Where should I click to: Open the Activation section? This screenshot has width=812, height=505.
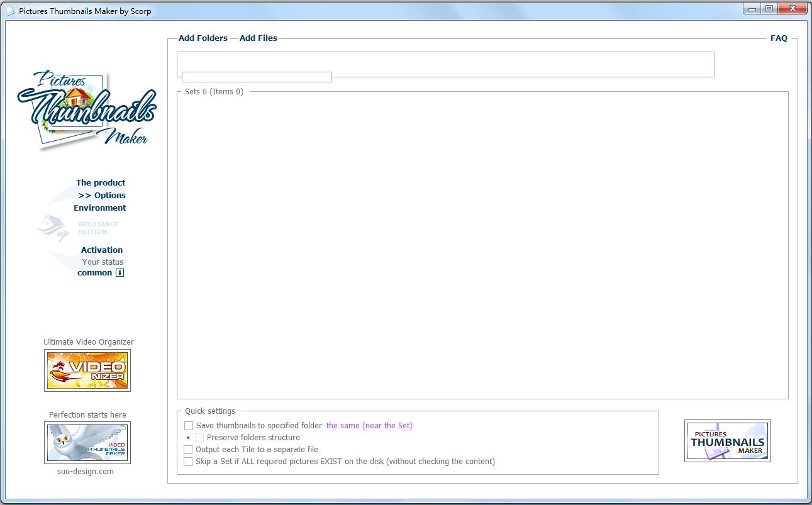click(x=102, y=250)
